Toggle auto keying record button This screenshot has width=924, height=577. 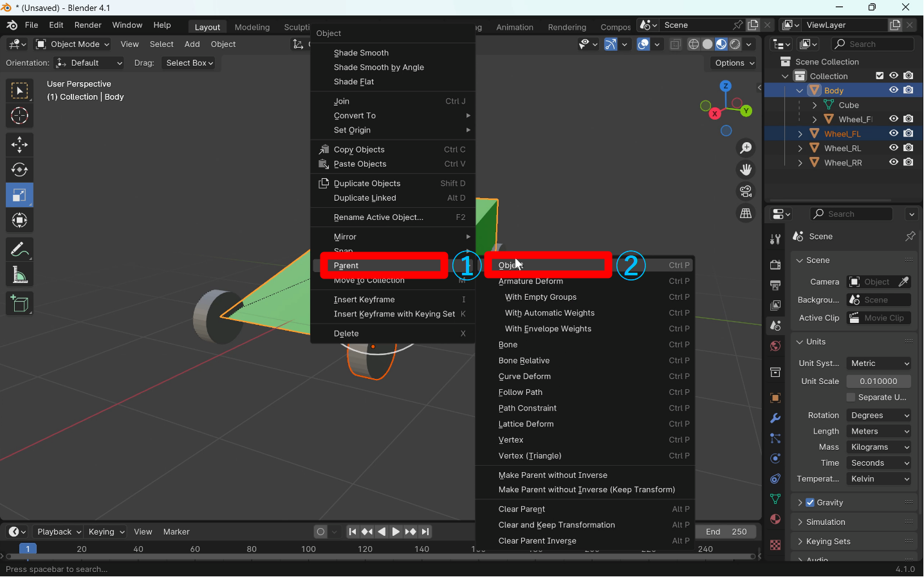click(x=320, y=532)
